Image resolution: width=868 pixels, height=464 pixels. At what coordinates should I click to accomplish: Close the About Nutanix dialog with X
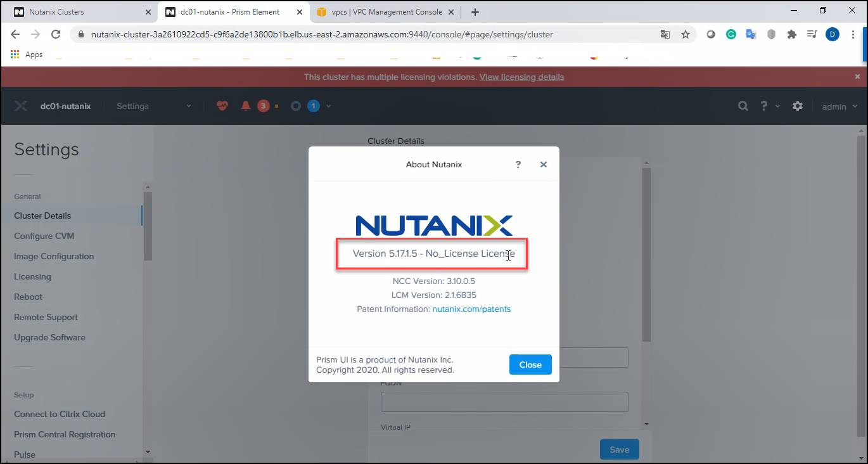[543, 165]
